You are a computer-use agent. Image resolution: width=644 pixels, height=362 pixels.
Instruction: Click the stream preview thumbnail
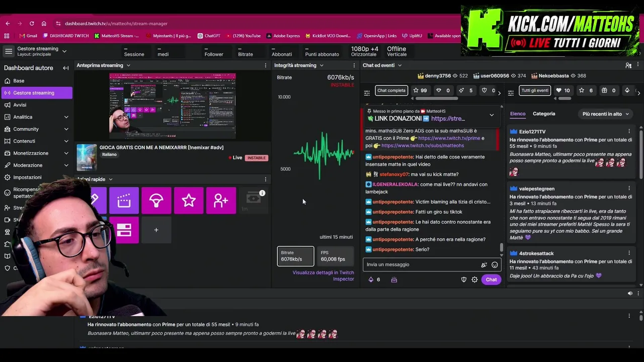coord(173,106)
